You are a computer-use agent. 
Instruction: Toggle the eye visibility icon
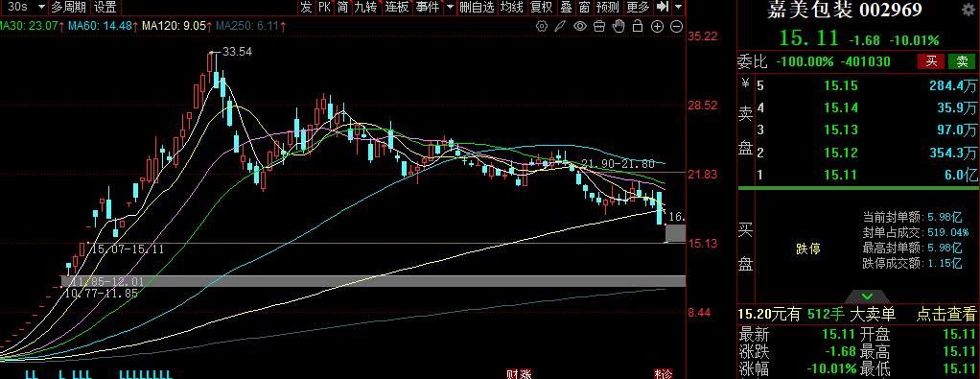[580, 26]
